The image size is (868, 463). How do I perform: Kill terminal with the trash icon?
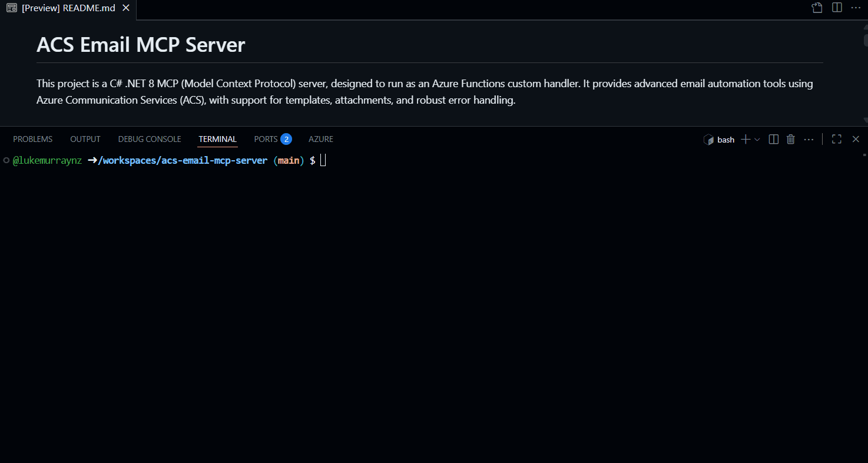[x=791, y=139]
